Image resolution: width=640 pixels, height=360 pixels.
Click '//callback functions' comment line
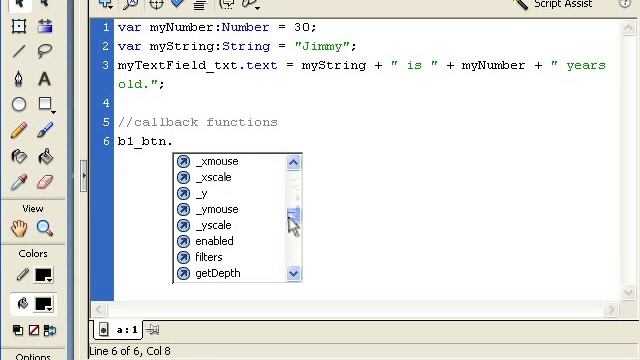tap(198, 122)
